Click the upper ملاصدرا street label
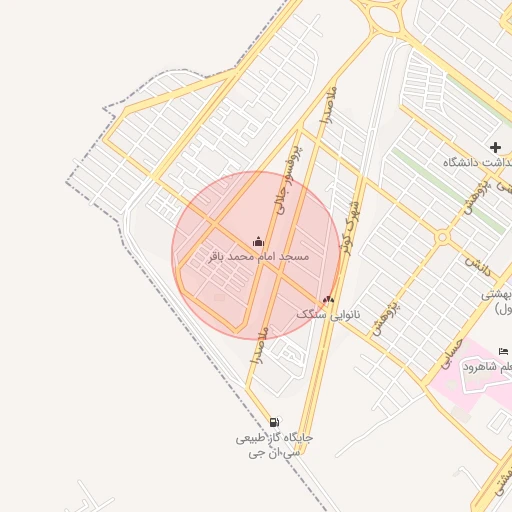Image resolution: width=512 pixels, height=512 pixels. 329,106
